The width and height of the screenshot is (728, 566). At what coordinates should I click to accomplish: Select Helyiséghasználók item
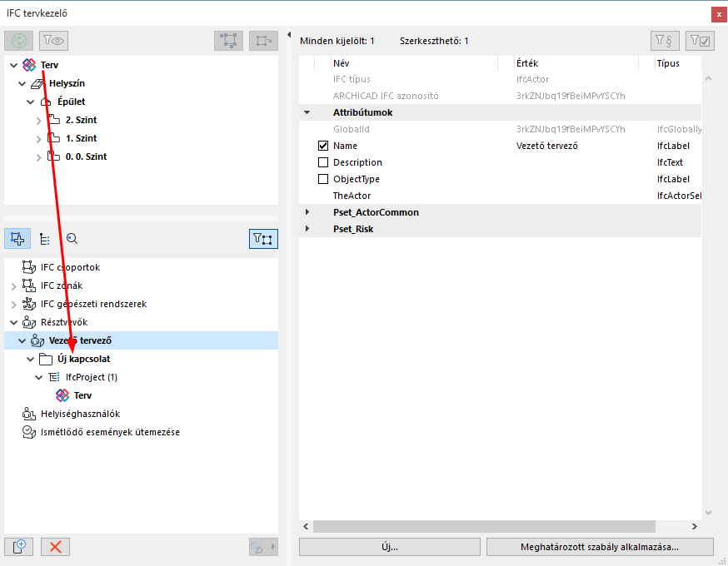80,414
